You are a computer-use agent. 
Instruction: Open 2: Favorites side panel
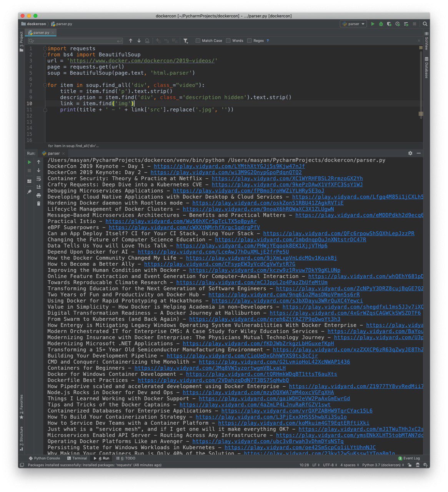(x=22, y=407)
